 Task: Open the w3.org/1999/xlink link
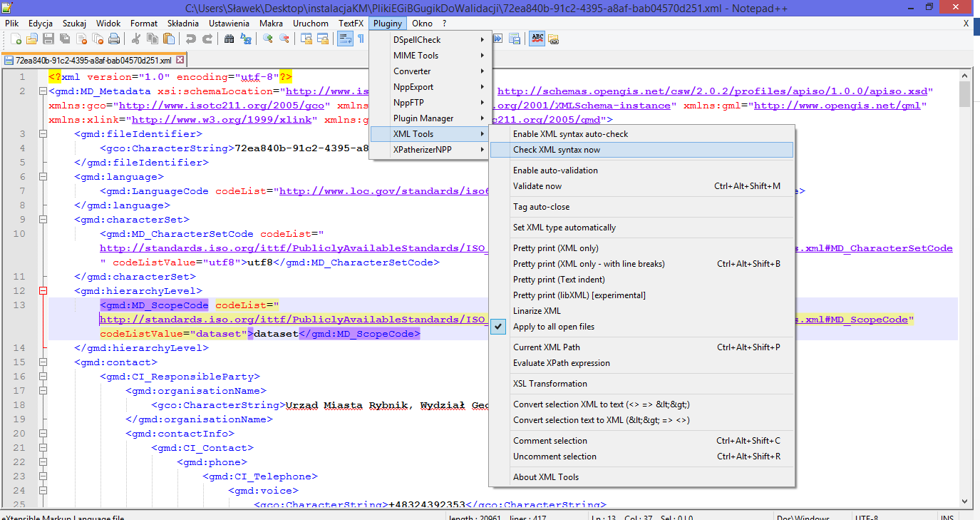tap(222, 120)
